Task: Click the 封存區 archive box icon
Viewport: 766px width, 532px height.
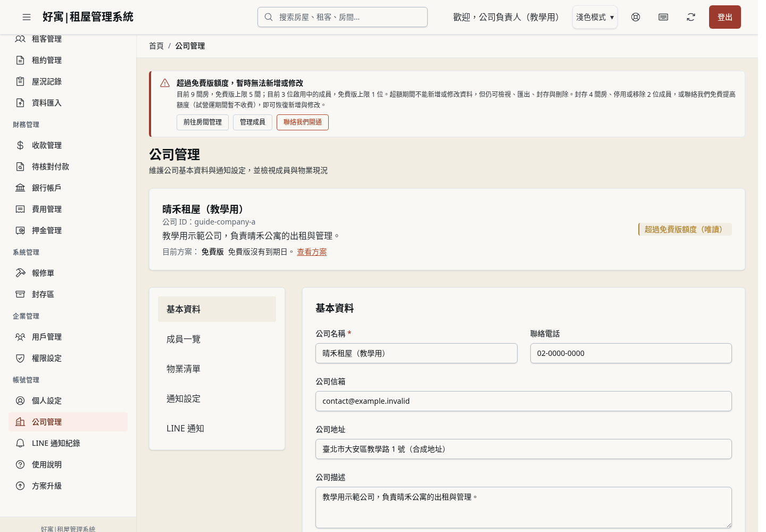Action: [x=20, y=294]
